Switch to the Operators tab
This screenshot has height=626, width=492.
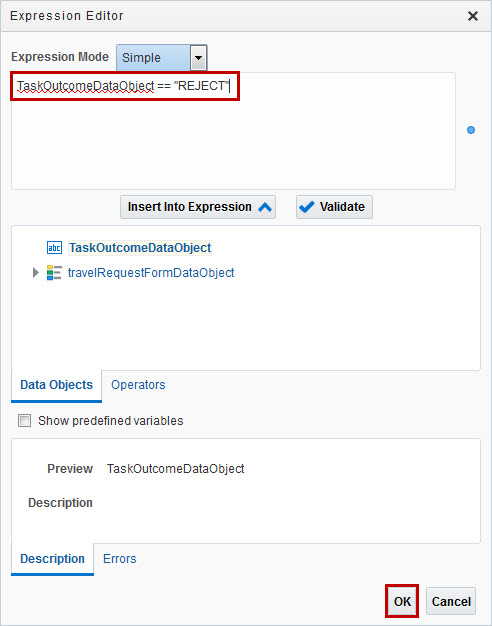[138, 385]
